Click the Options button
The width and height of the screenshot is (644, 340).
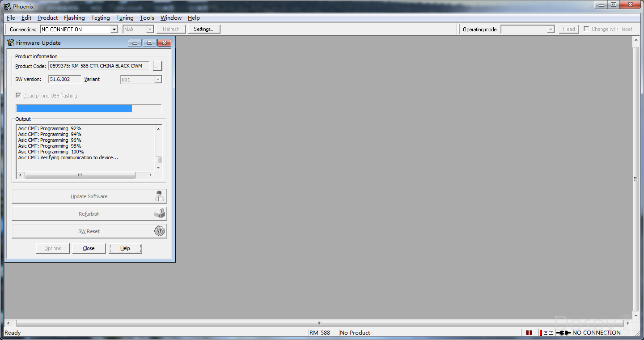click(x=53, y=248)
